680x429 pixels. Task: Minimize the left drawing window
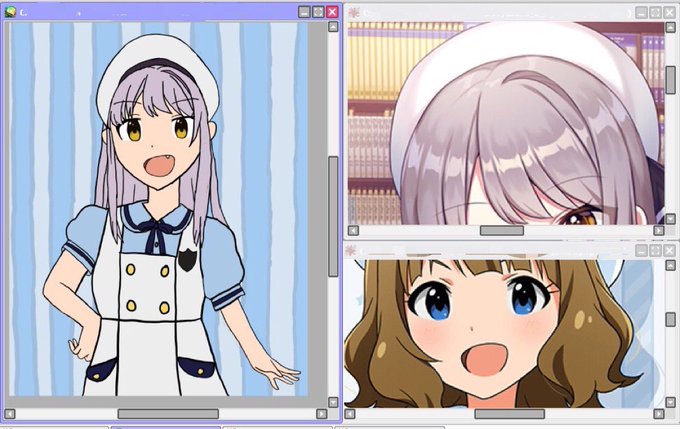click(305, 12)
